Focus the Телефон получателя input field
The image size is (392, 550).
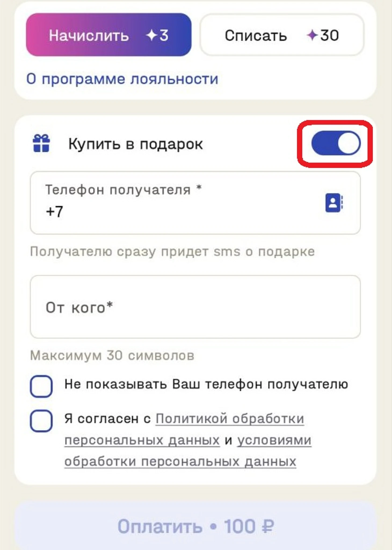[195, 203]
